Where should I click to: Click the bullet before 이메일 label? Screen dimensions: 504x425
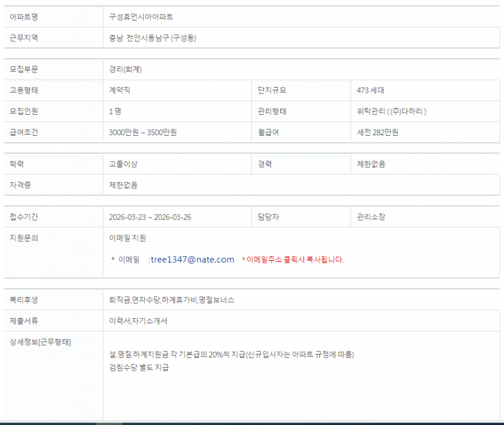(x=113, y=259)
